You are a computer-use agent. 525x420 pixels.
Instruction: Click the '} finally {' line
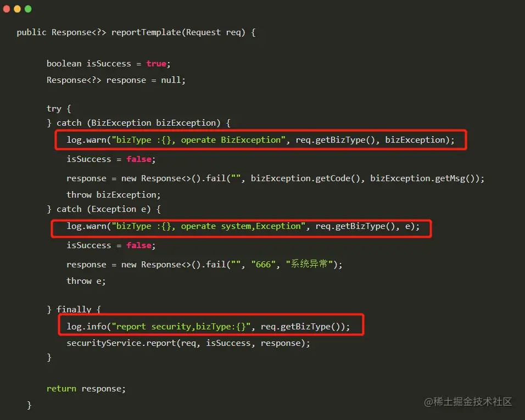(x=74, y=309)
